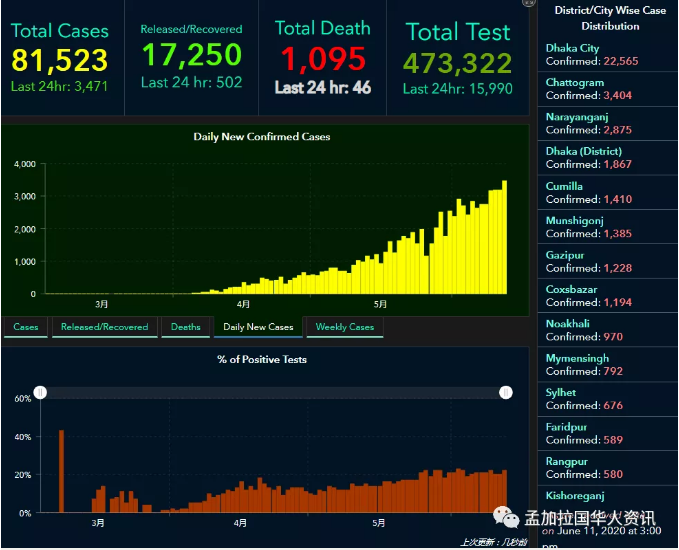679x550 pixels.
Task: Click the last yellow bar in daily cases chart
Action: coord(504,237)
